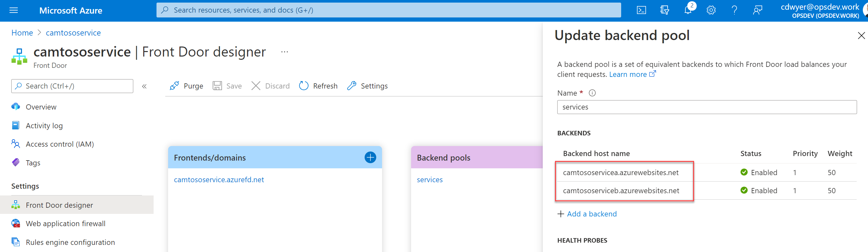Image resolution: width=868 pixels, height=252 pixels.
Task: Add a new frontend/domain with plus icon
Action: pyautogui.click(x=370, y=157)
